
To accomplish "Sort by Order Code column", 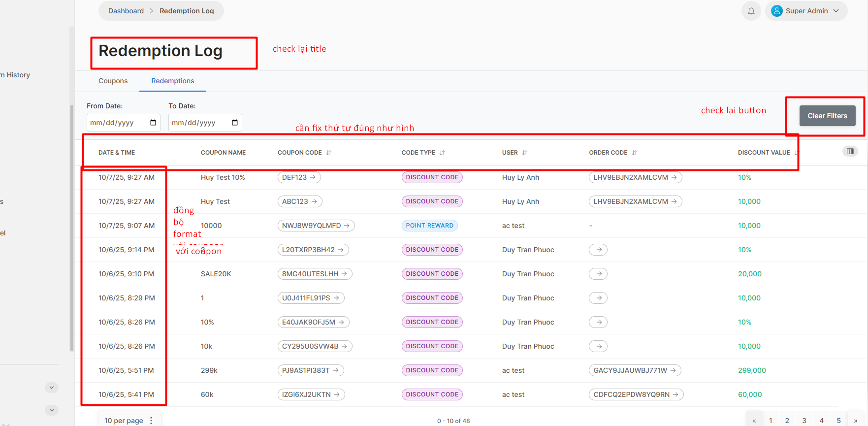I will [x=634, y=153].
